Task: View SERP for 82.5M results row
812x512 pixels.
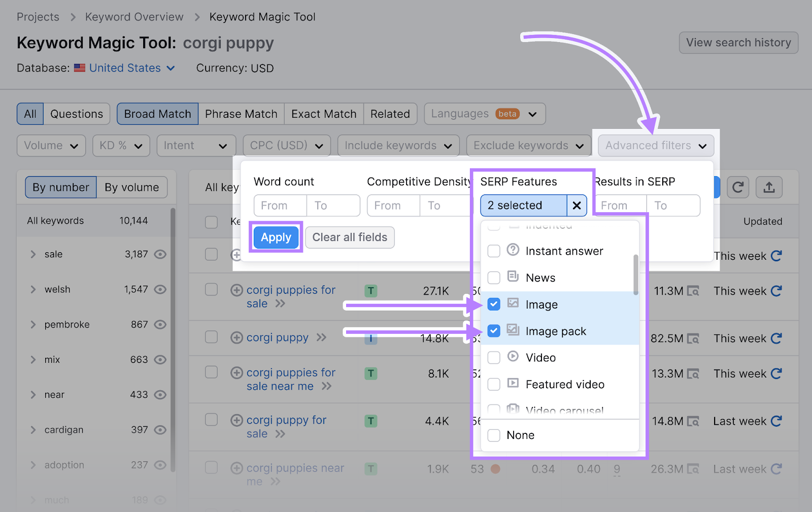Action: click(x=693, y=338)
